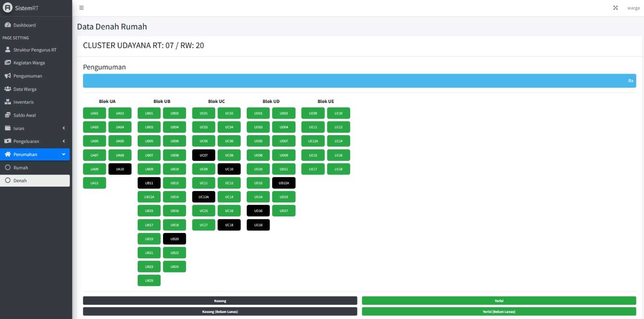Select empty house UD18
This screenshot has width=644, height=319.
click(258, 225)
